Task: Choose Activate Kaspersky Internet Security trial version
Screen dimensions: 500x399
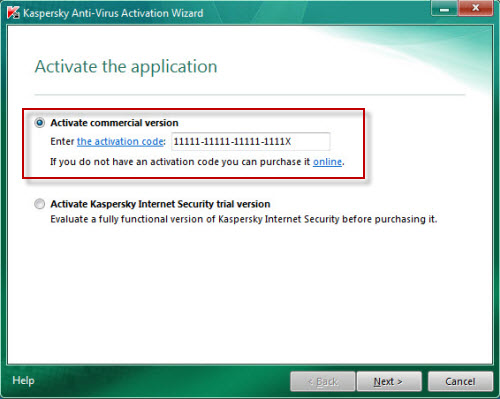Action: 40,204
